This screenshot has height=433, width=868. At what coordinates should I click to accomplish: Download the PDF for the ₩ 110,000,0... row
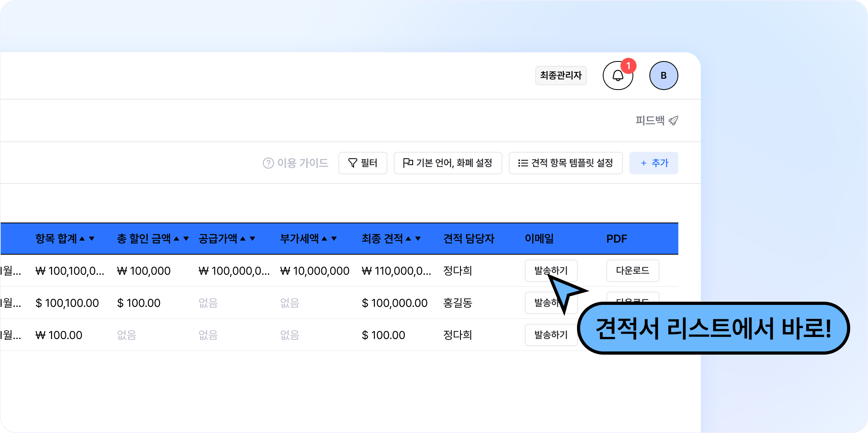point(633,271)
